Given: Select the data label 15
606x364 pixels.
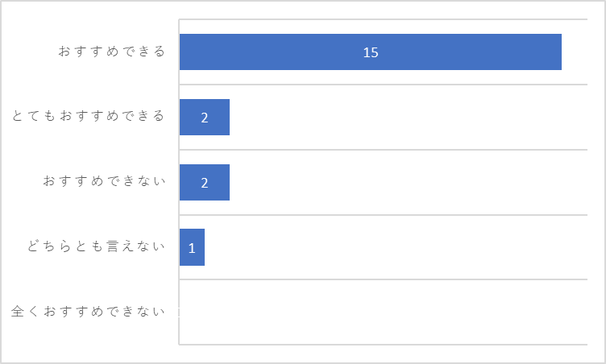Looking at the screenshot, I should pyautogui.click(x=371, y=52).
